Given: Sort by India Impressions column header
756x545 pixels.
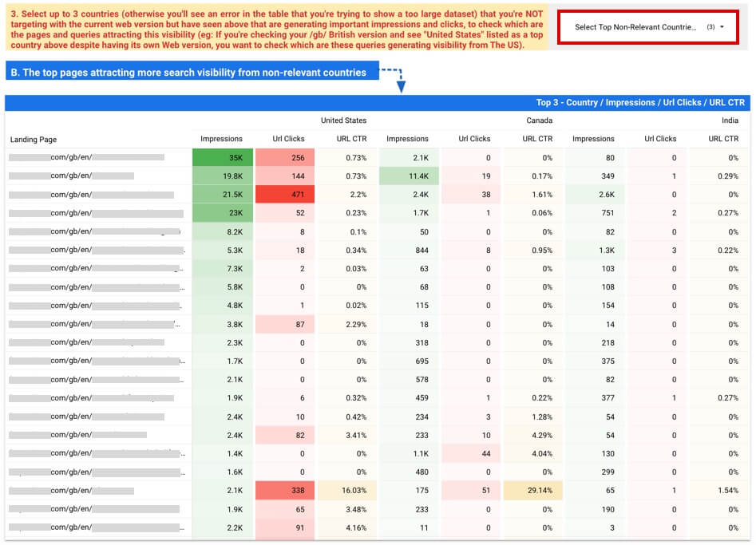Looking at the screenshot, I should click(x=593, y=139).
